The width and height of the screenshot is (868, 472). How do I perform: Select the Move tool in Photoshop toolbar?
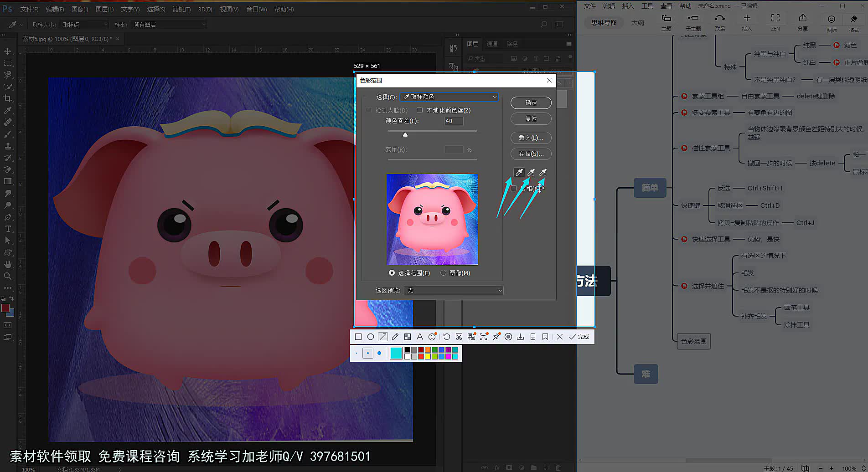[x=7, y=51]
